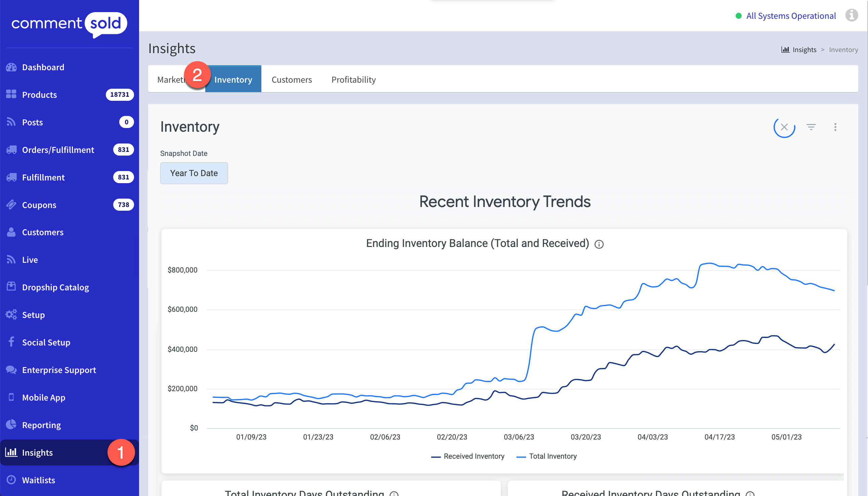Open the Year To Date snapshot dropdown

(x=194, y=173)
